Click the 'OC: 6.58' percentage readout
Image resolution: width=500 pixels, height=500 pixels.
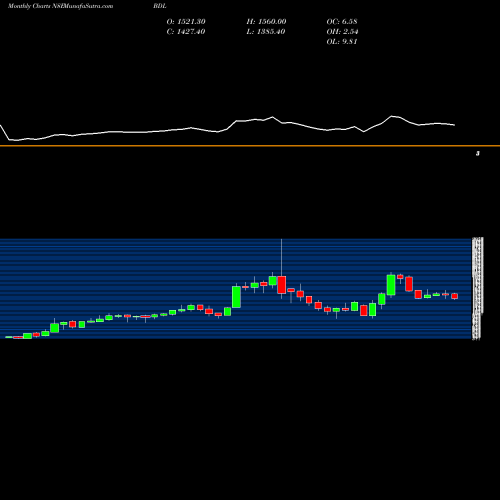point(342,22)
